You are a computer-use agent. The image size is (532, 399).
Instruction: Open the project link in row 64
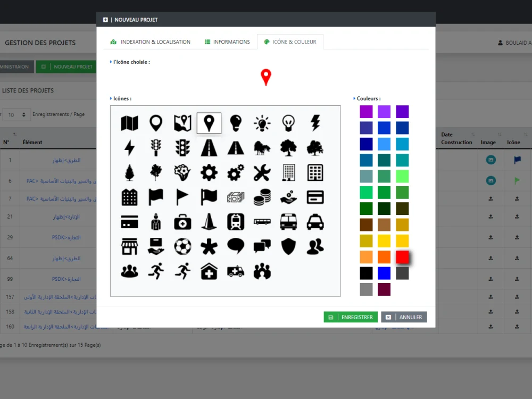tap(66, 258)
